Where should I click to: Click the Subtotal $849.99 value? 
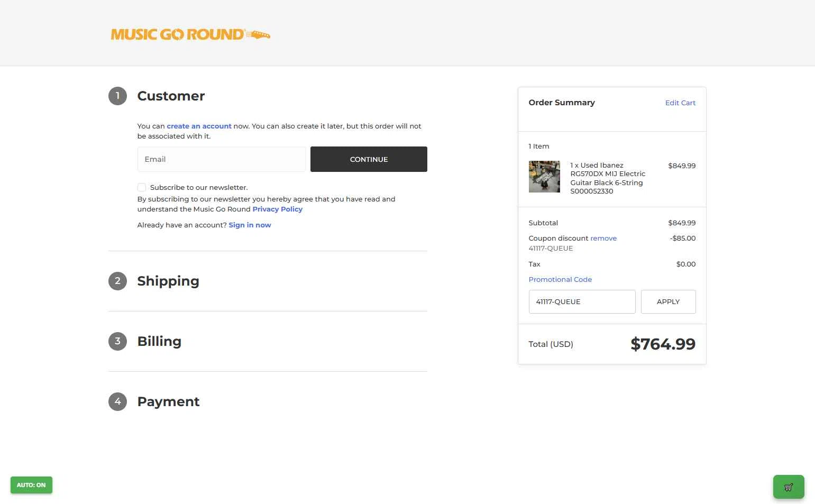pyautogui.click(x=682, y=223)
